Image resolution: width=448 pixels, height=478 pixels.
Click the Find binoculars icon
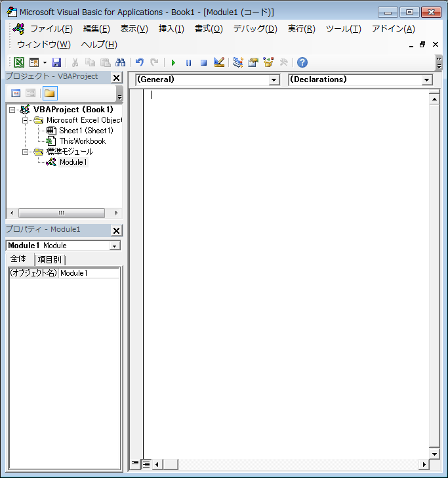pos(120,62)
